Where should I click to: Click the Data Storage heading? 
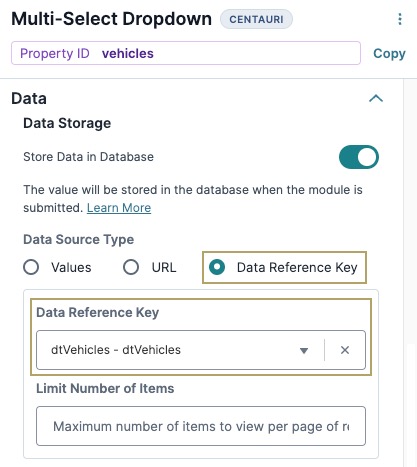(x=67, y=123)
